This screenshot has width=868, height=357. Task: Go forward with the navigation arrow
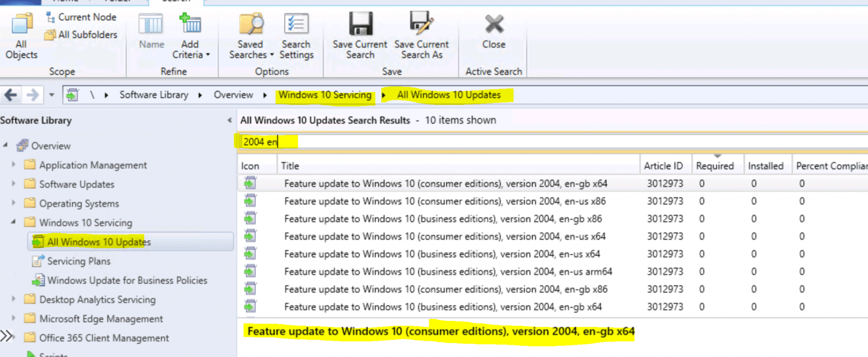[x=33, y=95]
